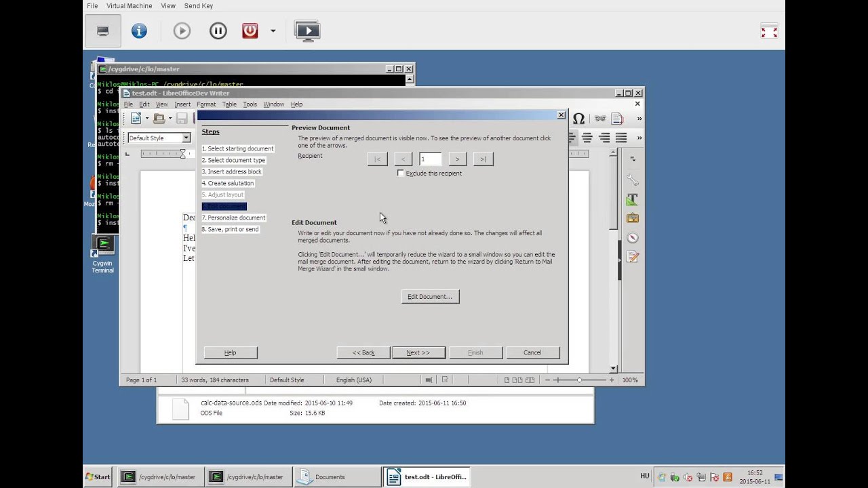
Task: Go to step 8. Save, print or send
Action: point(230,229)
